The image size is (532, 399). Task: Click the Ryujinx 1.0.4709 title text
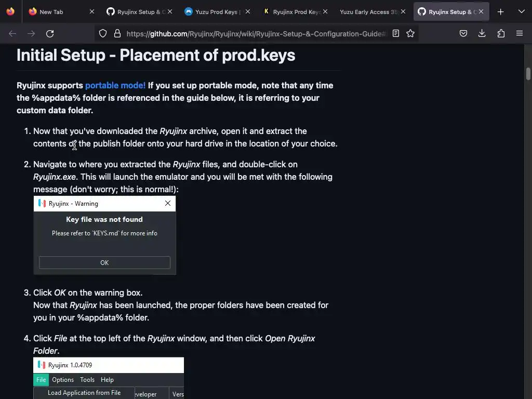[x=70, y=365]
